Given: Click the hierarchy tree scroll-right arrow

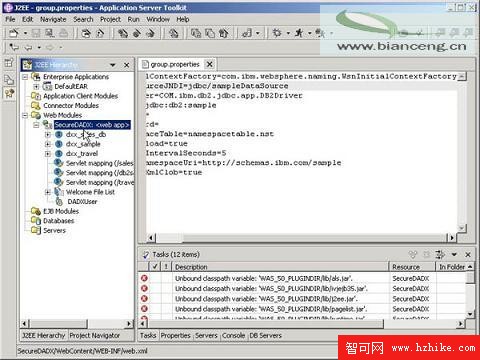Looking at the screenshot, I should [129, 323].
